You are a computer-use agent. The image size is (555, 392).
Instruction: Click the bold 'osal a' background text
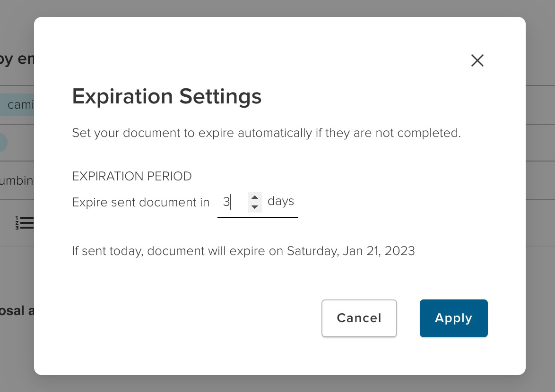tap(17, 311)
